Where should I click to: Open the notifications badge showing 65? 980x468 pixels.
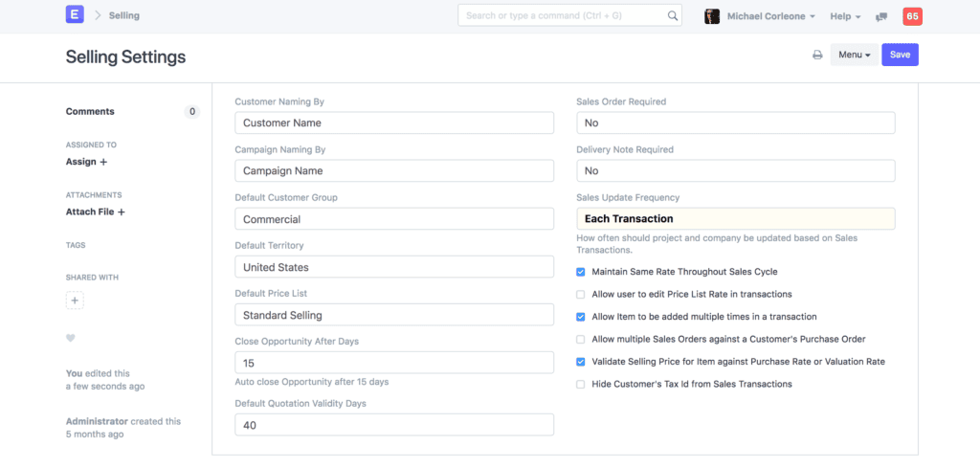click(912, 16)
